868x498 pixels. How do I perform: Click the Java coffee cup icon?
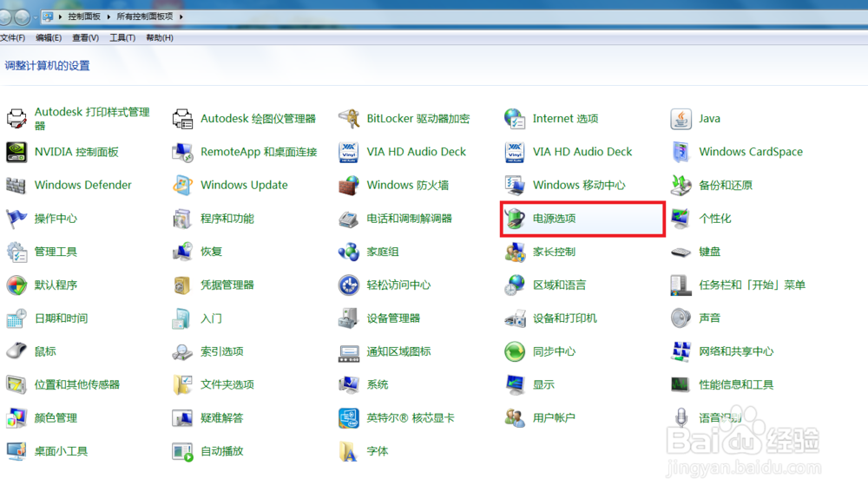[x=681, y=118]
